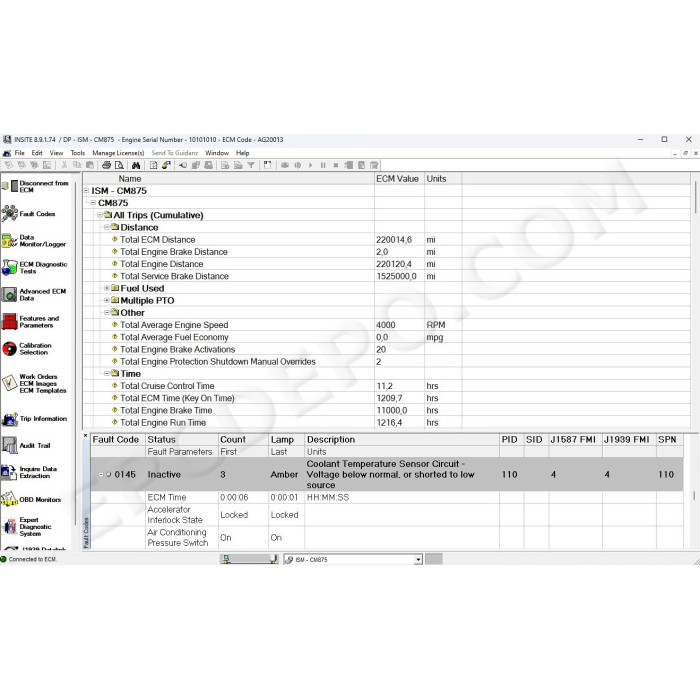Collapse the Other folder
This screenshot has width=700, height=700.
point(107,312)
